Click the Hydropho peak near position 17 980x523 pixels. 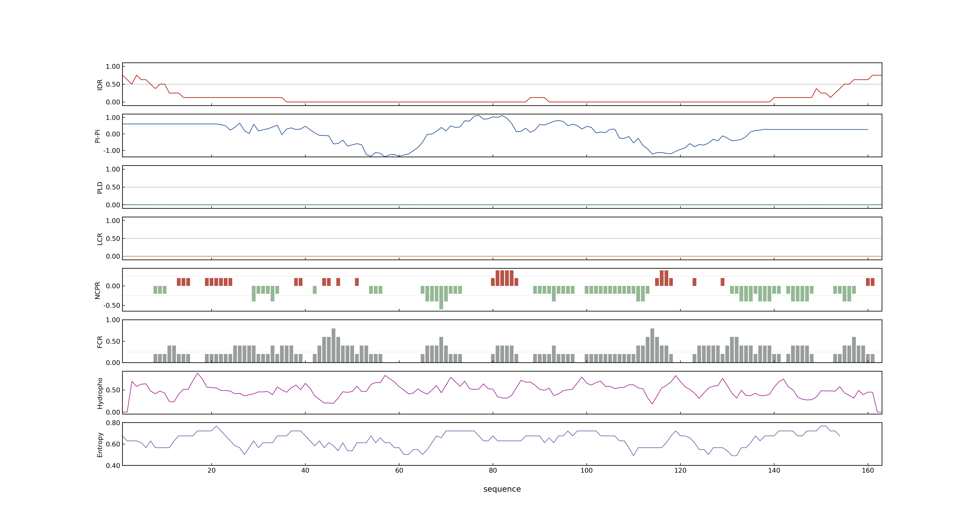(x=197, y=373)
